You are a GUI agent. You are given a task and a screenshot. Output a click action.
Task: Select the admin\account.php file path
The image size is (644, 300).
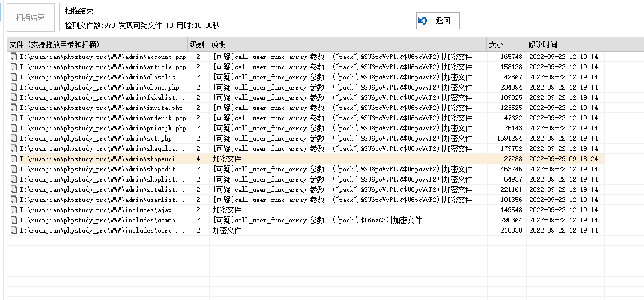click(x=103, y=57)
